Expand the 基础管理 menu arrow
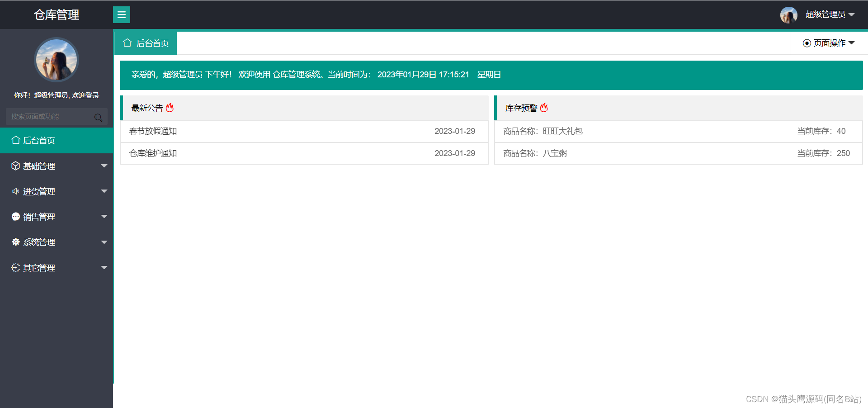Screen dimensions: 868x408 (x=104, y=166)
